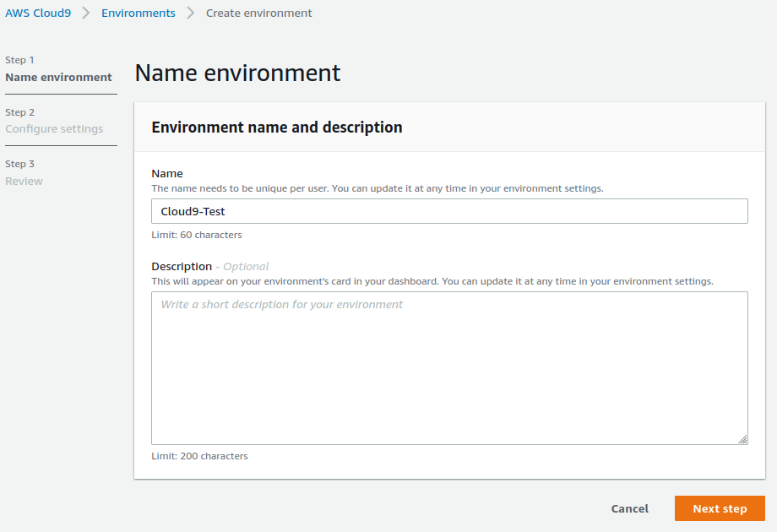This screenshot has height=532, width=777.
Task: Open the Environments breadcrumb link
Action: [x=139, y=14]
